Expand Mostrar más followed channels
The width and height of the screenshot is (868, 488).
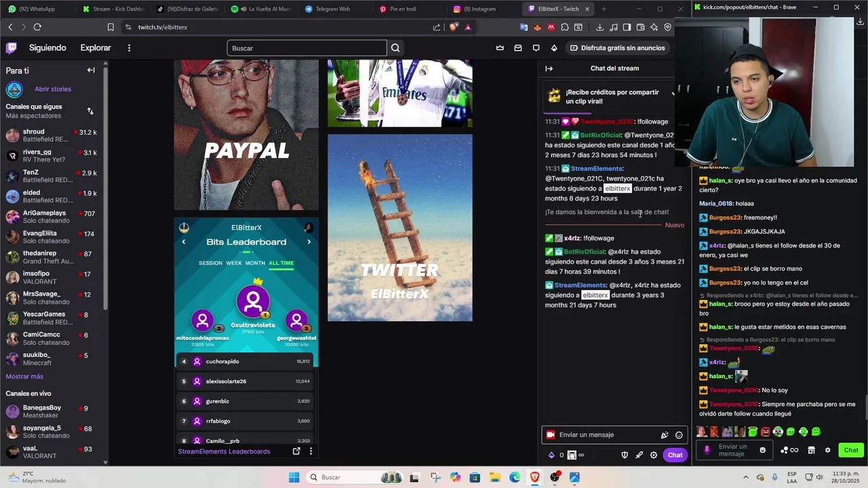point(24,376)
